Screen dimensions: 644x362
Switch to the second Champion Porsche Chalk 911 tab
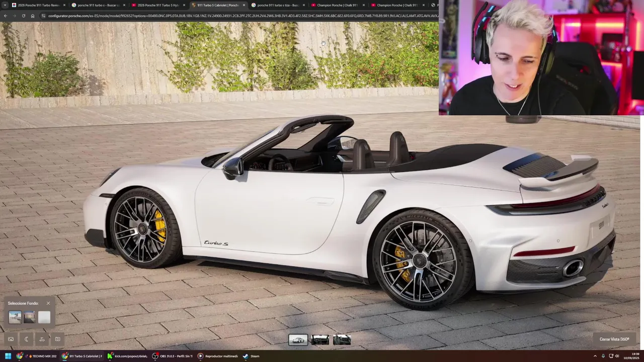(x=397, y=5)
